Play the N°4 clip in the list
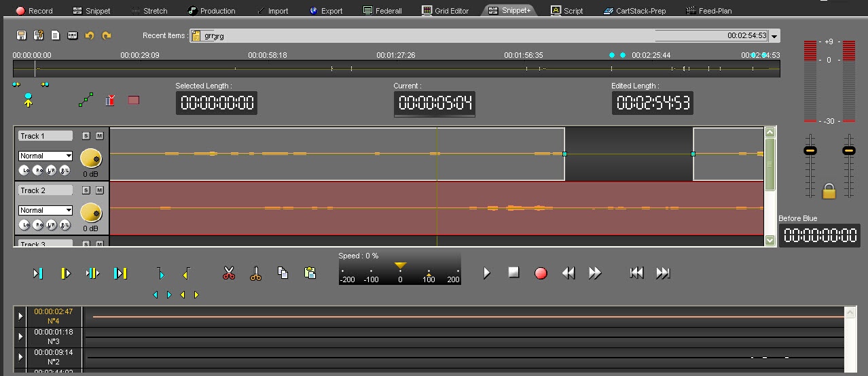 pyautogui.click(x=20, y=316)
